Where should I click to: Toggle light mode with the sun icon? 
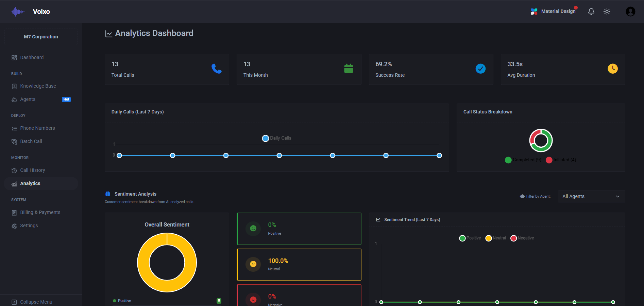[607, 11]
